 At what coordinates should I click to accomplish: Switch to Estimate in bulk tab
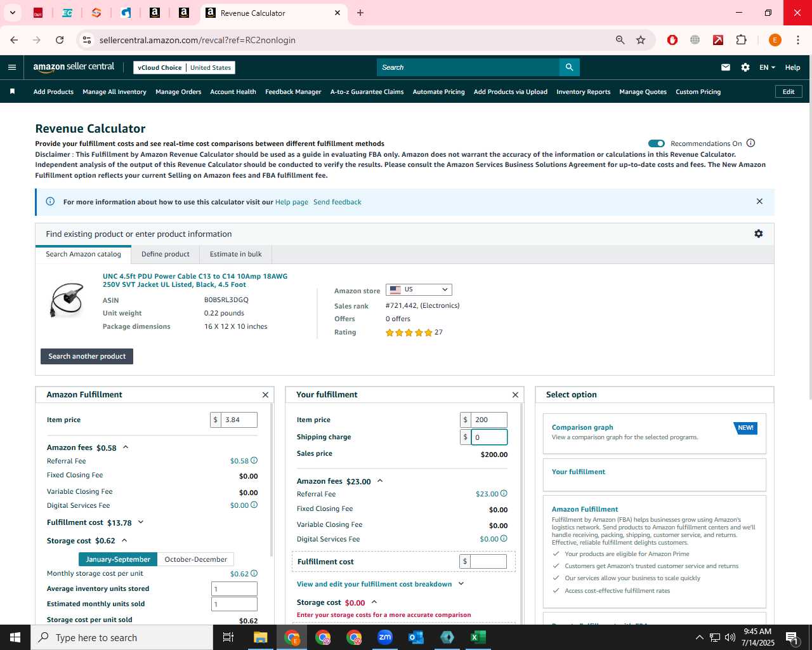(x=236, y=254)
